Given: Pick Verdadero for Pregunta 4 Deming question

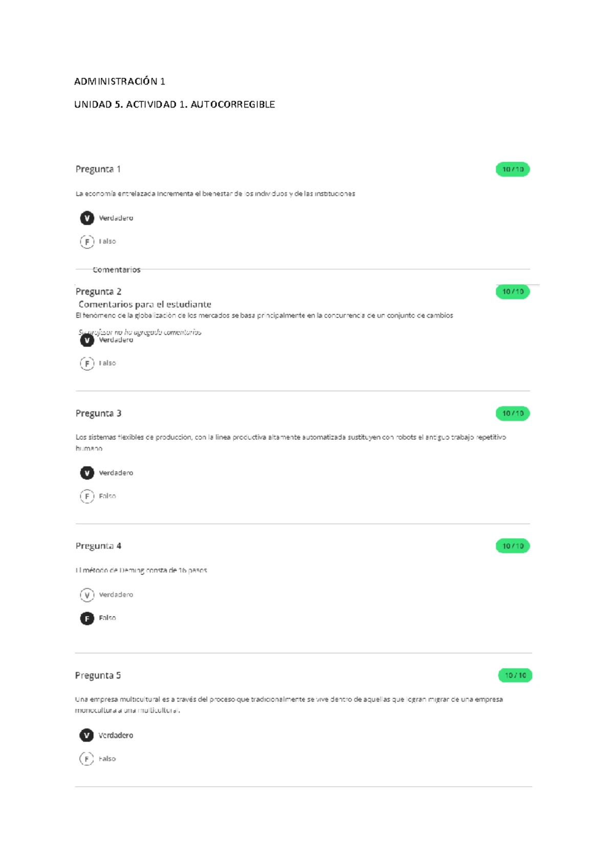Looking at the screenshot, I should coord(87,595).
